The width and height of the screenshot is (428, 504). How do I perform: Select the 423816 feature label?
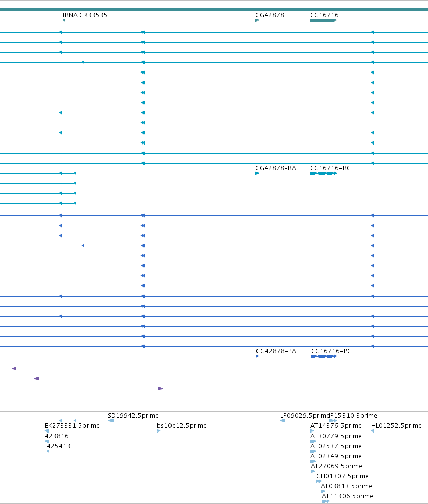(x=57, y=436)
